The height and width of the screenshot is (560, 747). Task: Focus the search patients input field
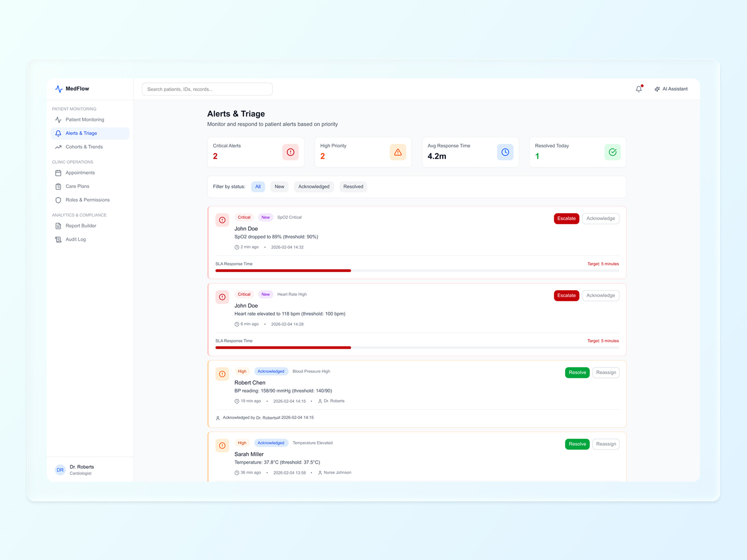pyautogui.click(x=207, y=89)
